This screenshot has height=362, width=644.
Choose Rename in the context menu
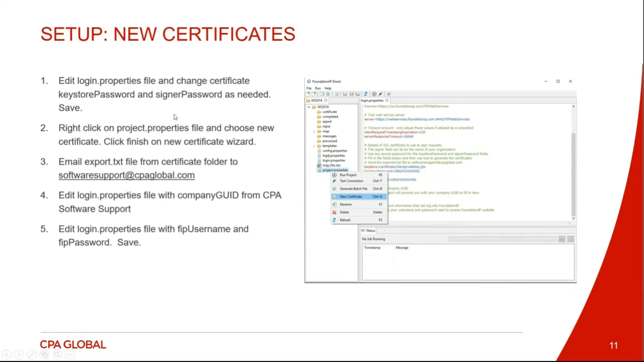[x=359, y=204]
